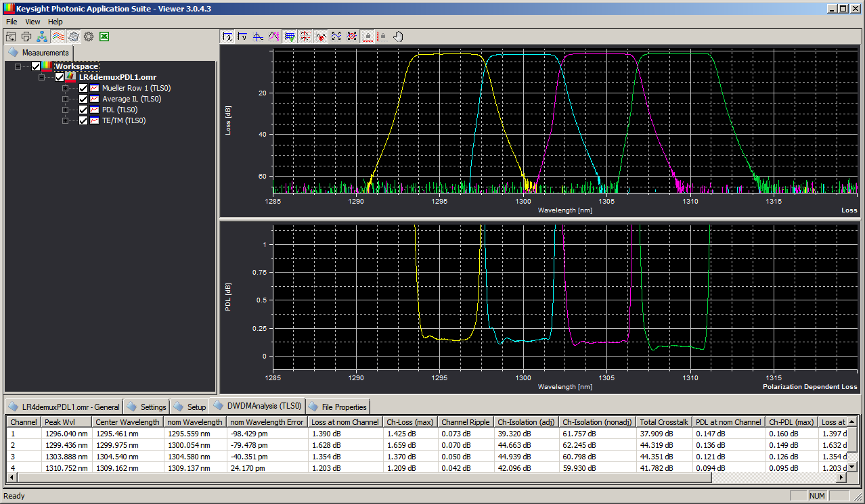
Task: Open the settings gear icon
Action: coord(88,37)
